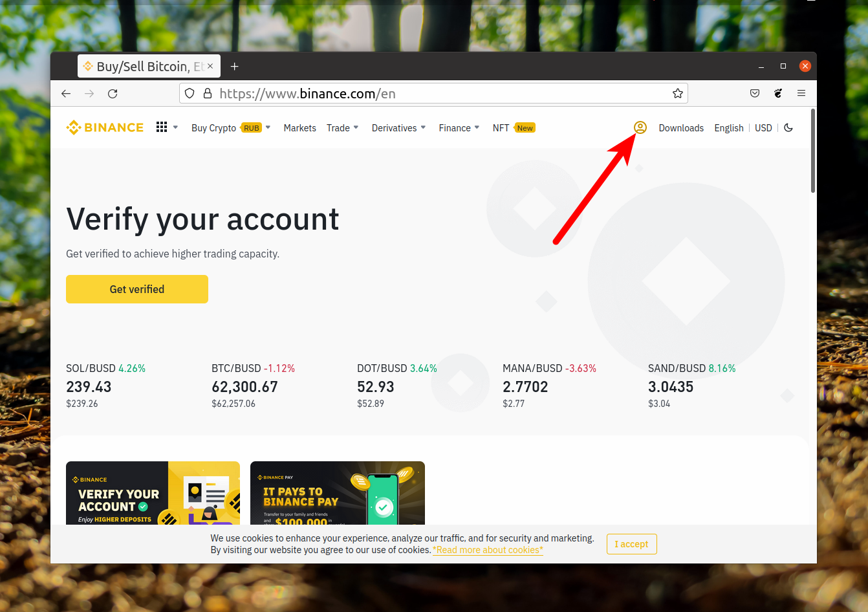Viewport: 868px width, 612px height.
Task: Expand the apps grid dropdown arrow
Action: point(175,127)
